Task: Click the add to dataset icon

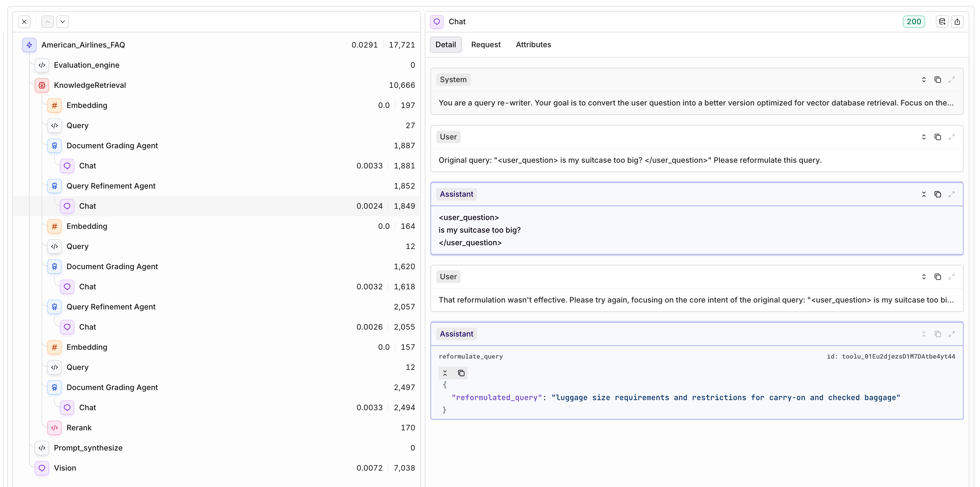Action: [942, 22]
